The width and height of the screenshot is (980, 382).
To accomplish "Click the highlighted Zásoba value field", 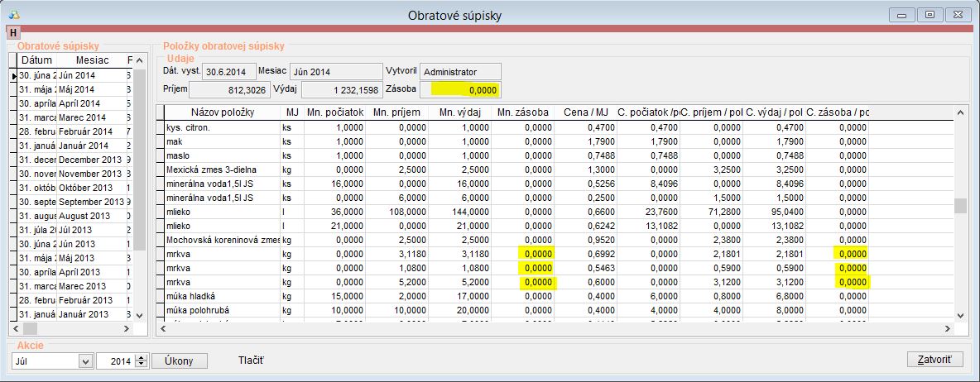I will click(460, 89).
